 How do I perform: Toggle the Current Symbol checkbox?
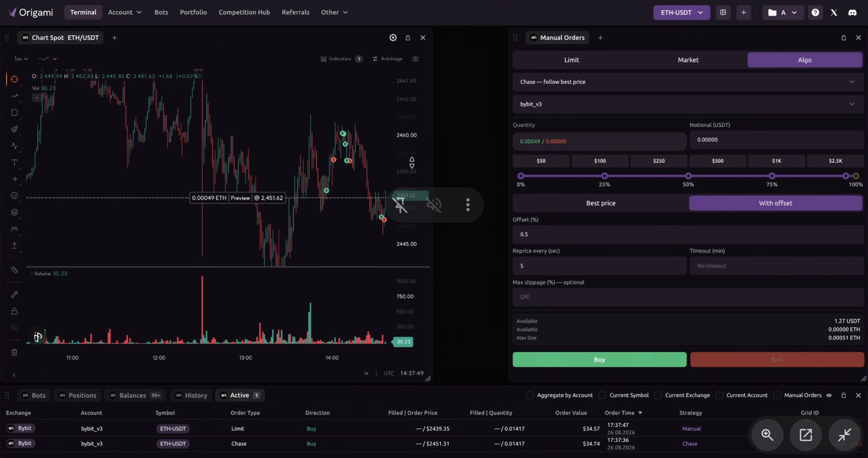point(602,395)
